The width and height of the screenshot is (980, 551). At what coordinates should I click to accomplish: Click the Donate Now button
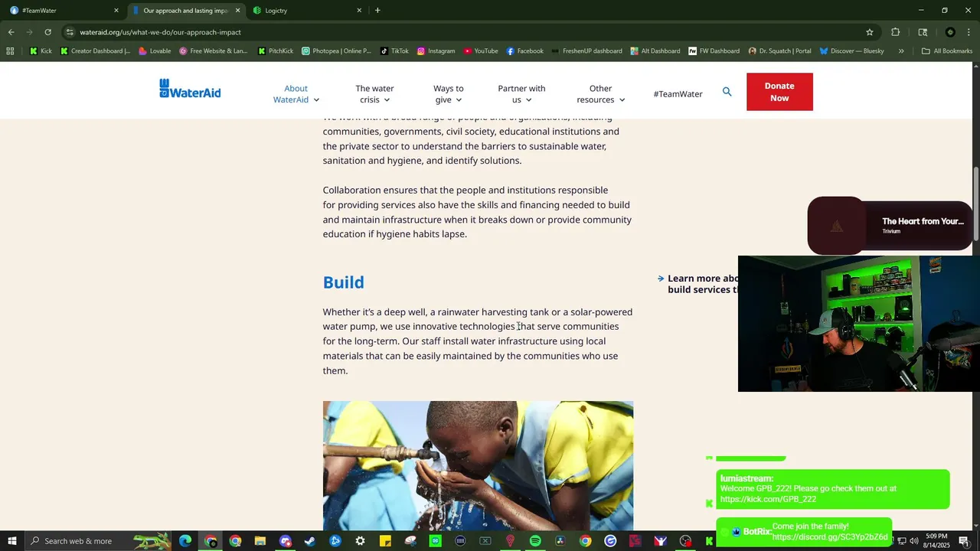coord(779,92)
